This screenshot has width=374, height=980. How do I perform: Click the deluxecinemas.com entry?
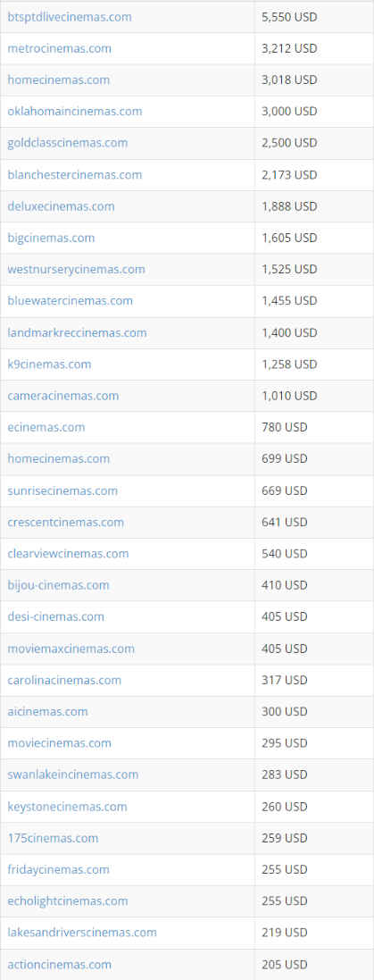62,206
